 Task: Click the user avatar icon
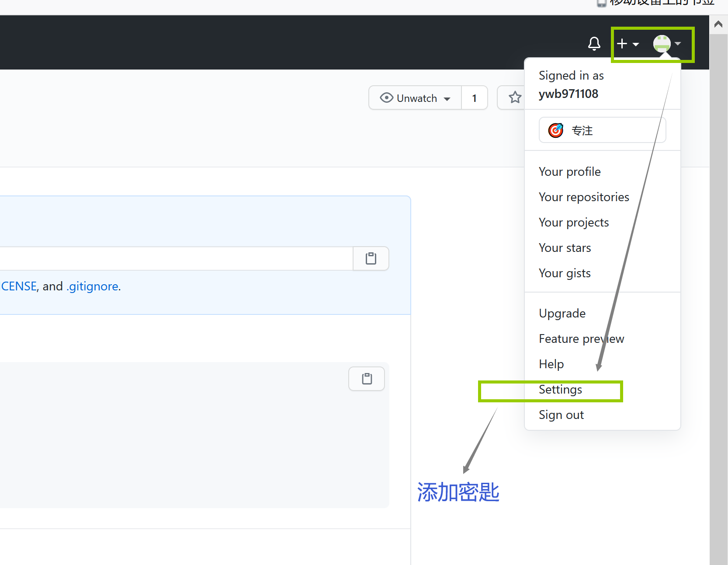click(662, 43)
